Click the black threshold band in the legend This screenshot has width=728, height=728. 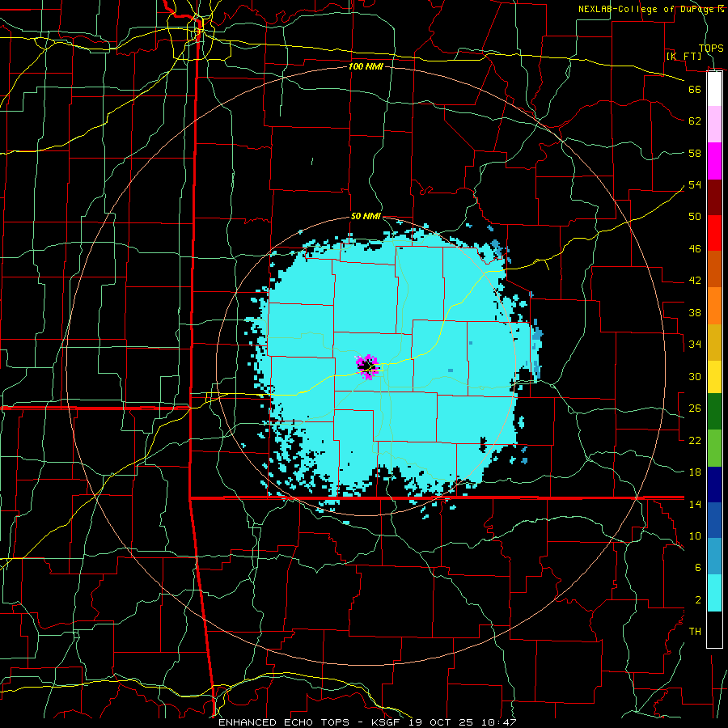click(714, 629)
